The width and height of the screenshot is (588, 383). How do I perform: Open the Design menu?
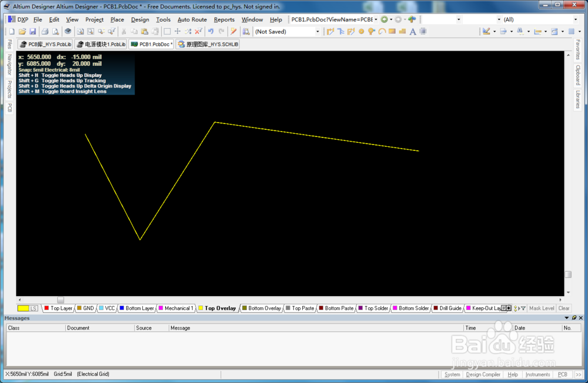click(x=140, y=19)
